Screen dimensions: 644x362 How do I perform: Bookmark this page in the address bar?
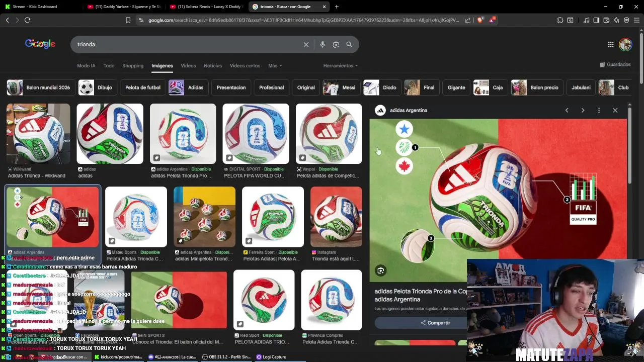[x=128, y=20]
